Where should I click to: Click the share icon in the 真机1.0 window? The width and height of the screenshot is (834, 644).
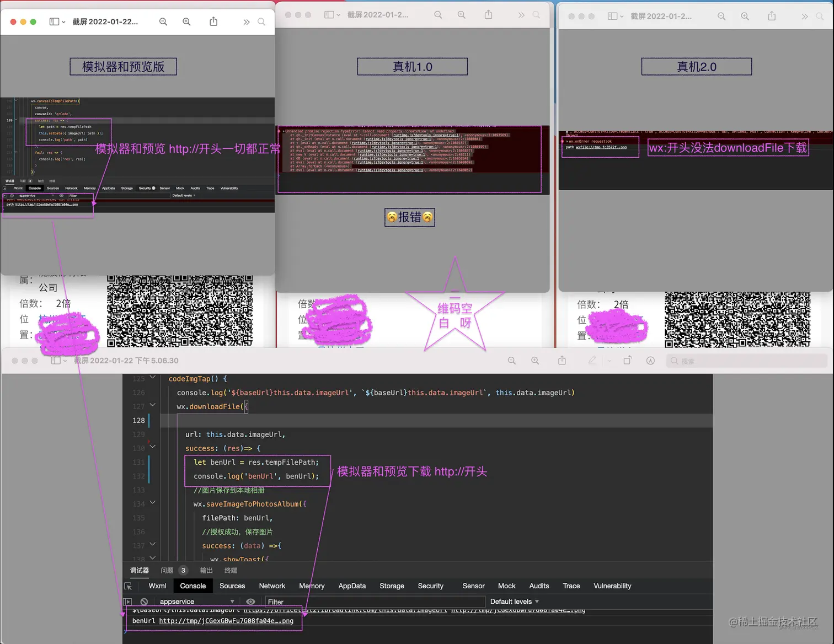pos(488,14)
